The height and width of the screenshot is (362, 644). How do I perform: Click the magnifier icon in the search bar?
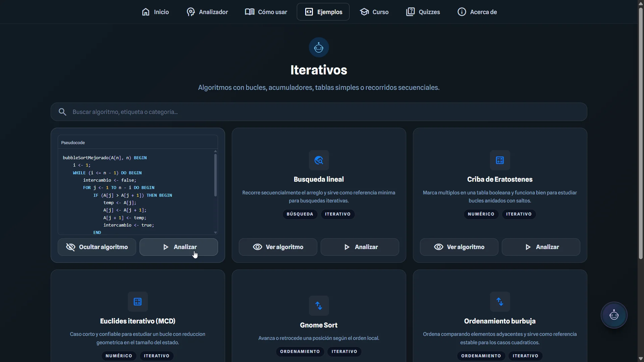(62, 112)
